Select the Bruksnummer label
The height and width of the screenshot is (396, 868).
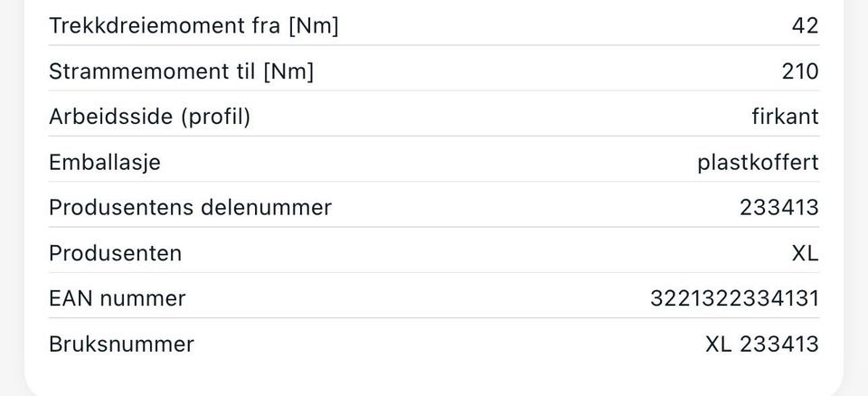click(x=121, y=344)
